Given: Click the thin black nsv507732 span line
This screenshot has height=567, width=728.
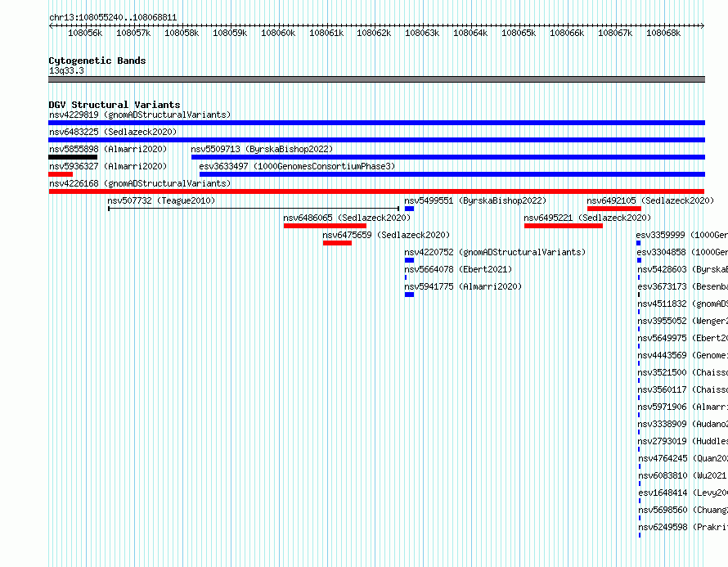Looking at the screenshot, I should pos(254,209).
